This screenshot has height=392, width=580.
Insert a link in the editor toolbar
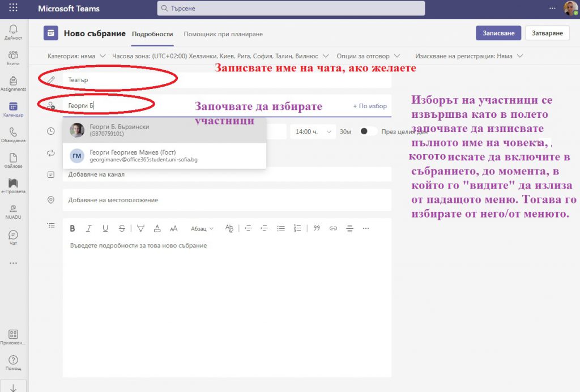coord(333,228)
